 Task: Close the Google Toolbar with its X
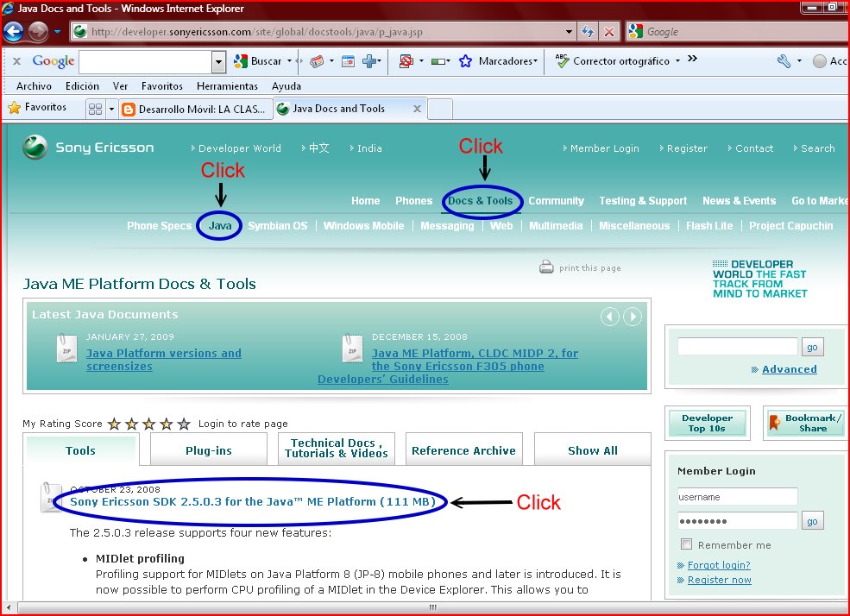(x=16, y=61)
